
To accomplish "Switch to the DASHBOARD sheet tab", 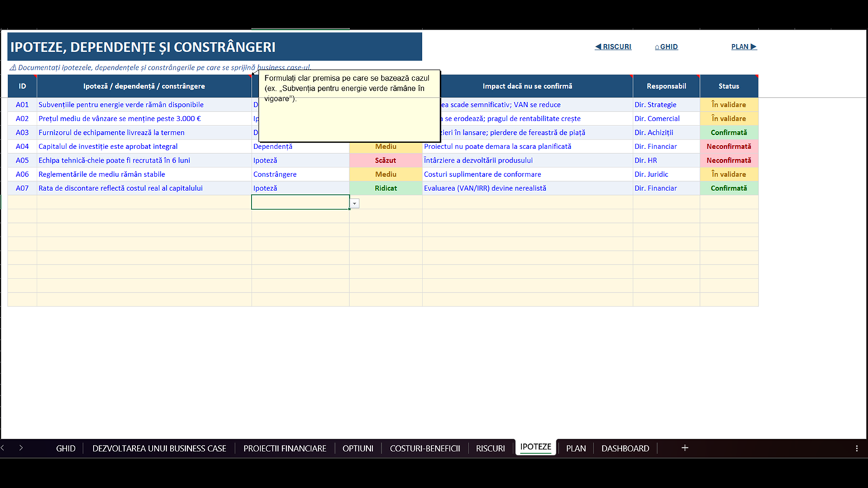I will pyautogui.click(x=625, y=448).
